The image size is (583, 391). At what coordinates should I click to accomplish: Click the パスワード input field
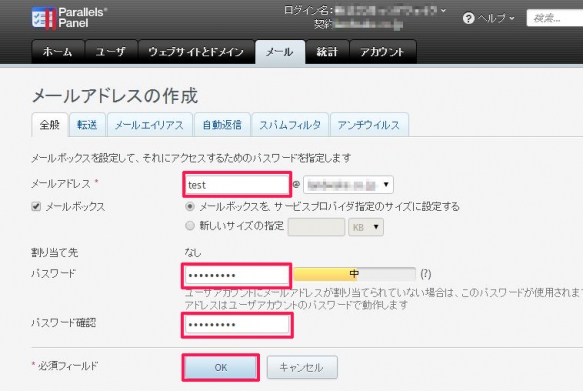(236, 275)
